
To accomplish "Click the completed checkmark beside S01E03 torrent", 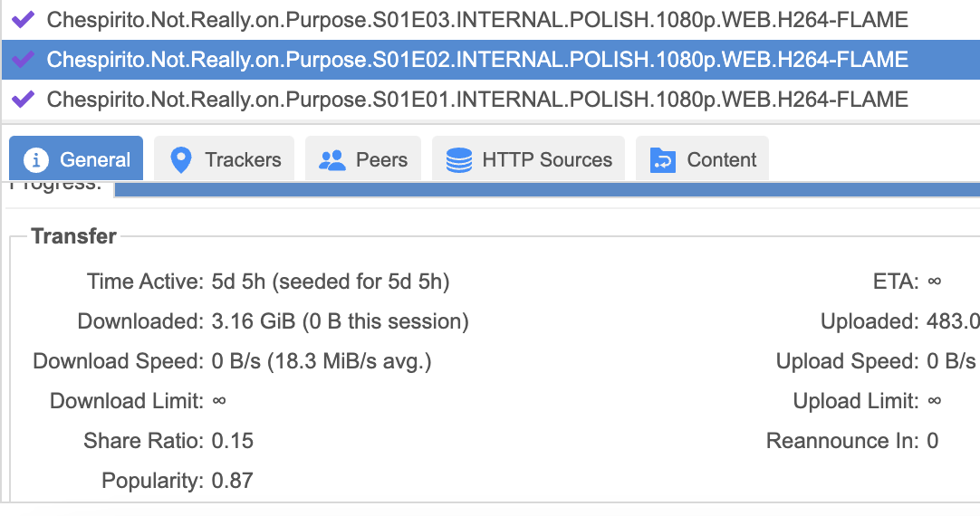I will click(x=24, y=19).
